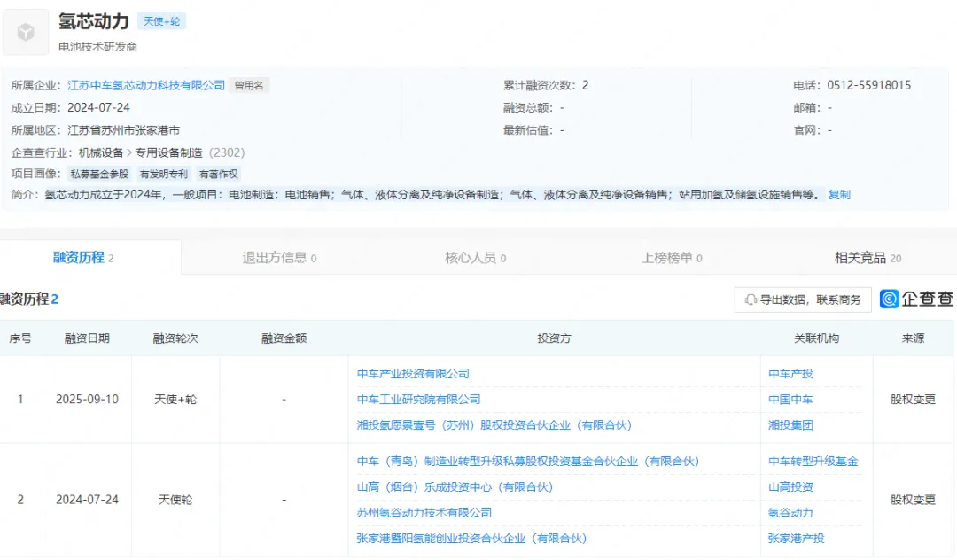The width and height of the screenshot is (957, 560).
Task: Click the 氢芯动力 project title
Action: pyautogui.click(x=94, y=21)
